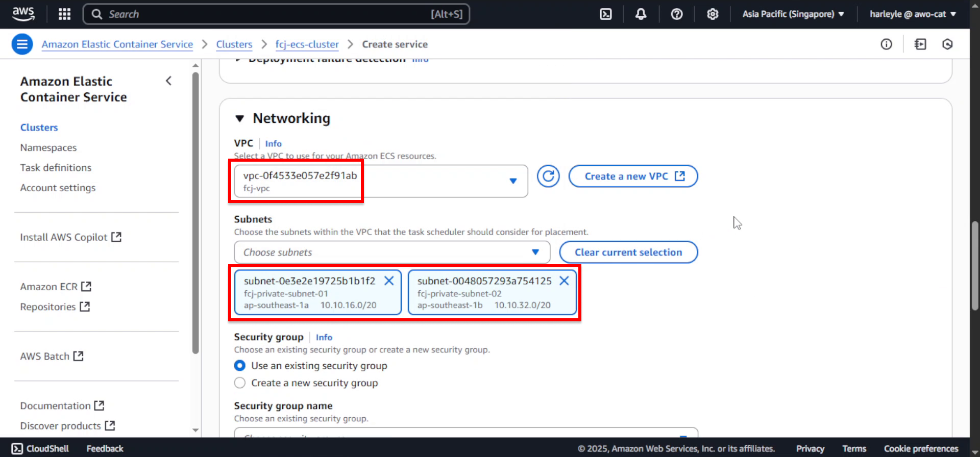
Task: Click the CloudShell icon in the footer
Action: [x=17, y=448]
